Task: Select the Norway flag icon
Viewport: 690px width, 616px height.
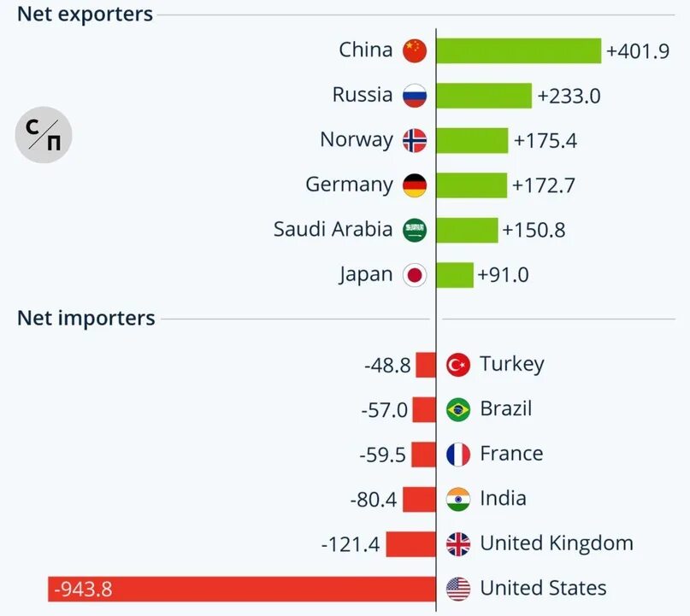Action: [415, 140]
